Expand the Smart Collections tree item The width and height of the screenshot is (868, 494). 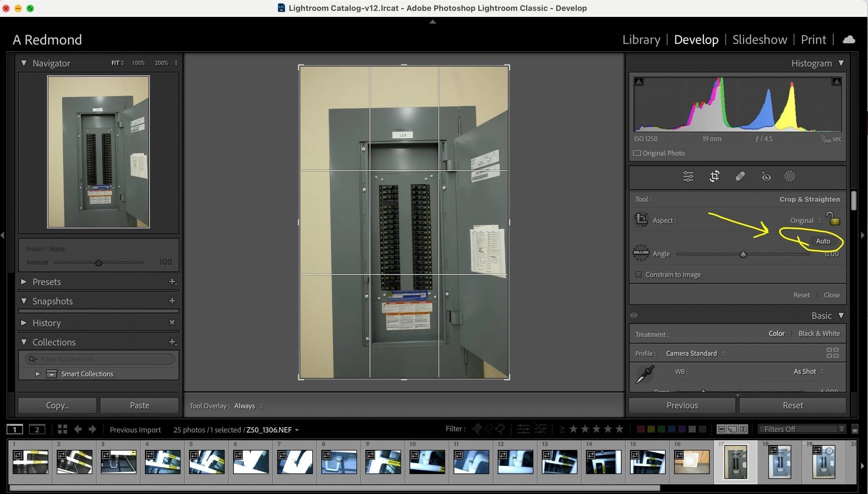(38, 374)
